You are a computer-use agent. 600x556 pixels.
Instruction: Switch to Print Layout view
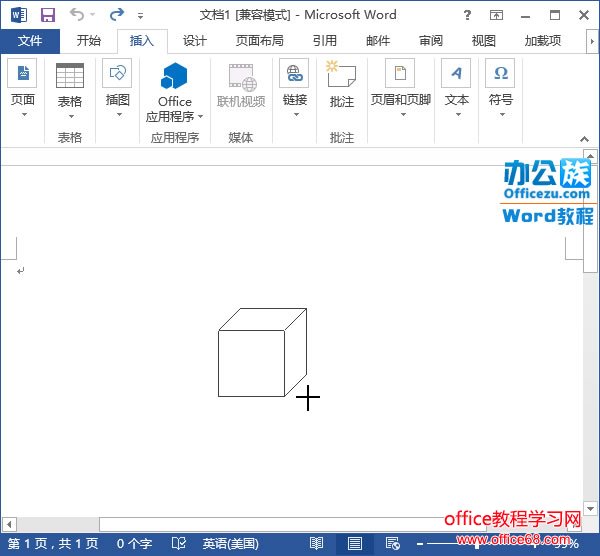coord(355,543)
